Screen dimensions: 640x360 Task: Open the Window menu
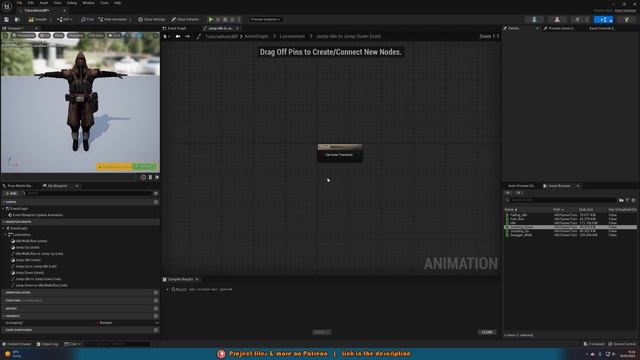pos(88,3)
